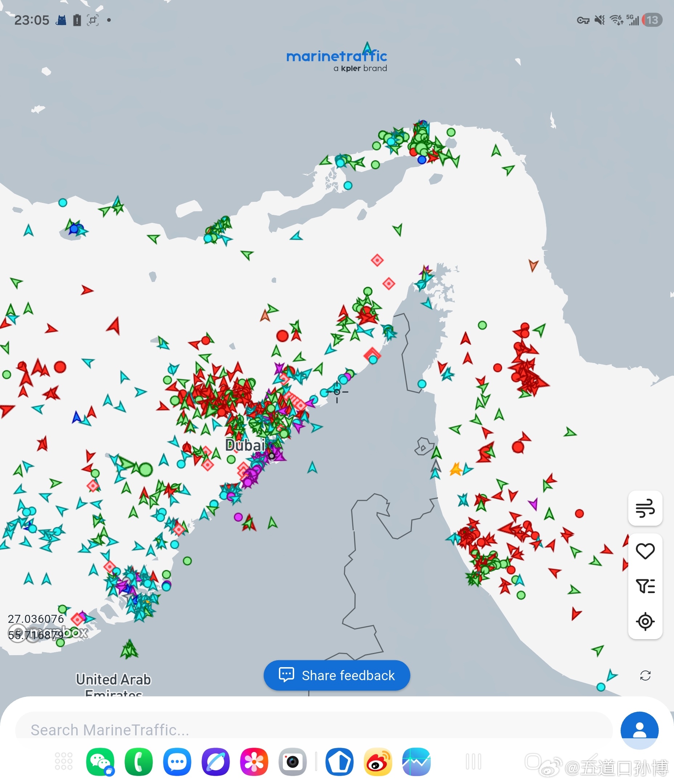Launch the blue pentagon app in dock
This screenshot has width=674, height=784.
tap(339, 761)
